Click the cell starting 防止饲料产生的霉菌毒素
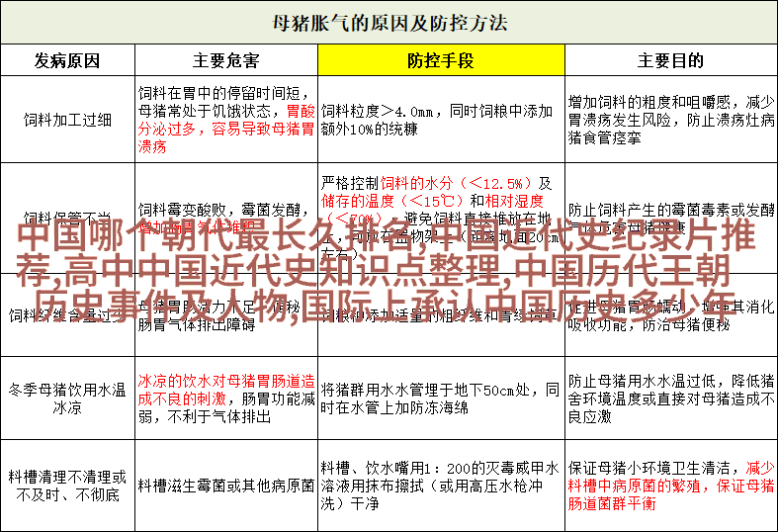The height and width of the screenshot is (532, 778). [x=671, y=218]
